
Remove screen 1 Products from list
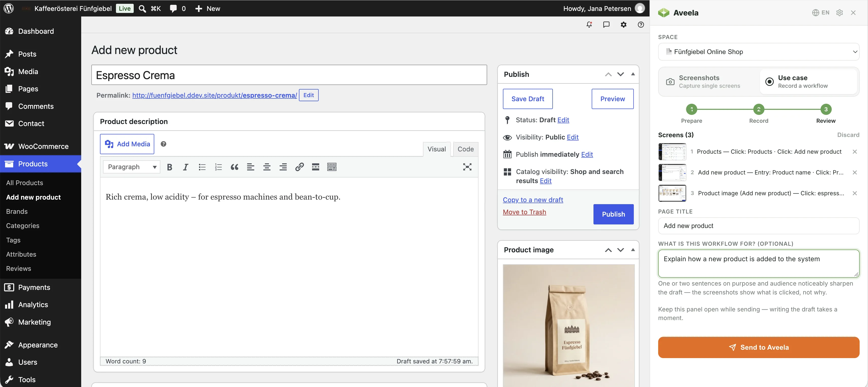(855, 152)
